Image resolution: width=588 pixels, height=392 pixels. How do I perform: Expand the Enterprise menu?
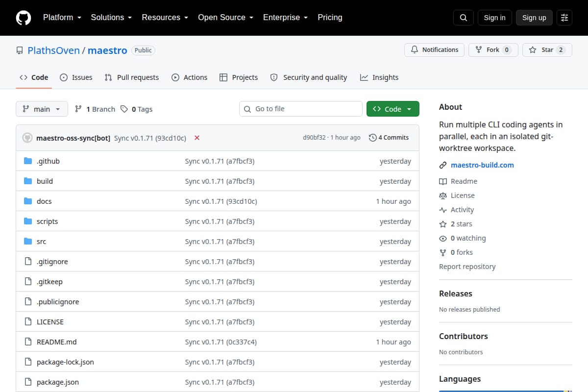[286, 18]
